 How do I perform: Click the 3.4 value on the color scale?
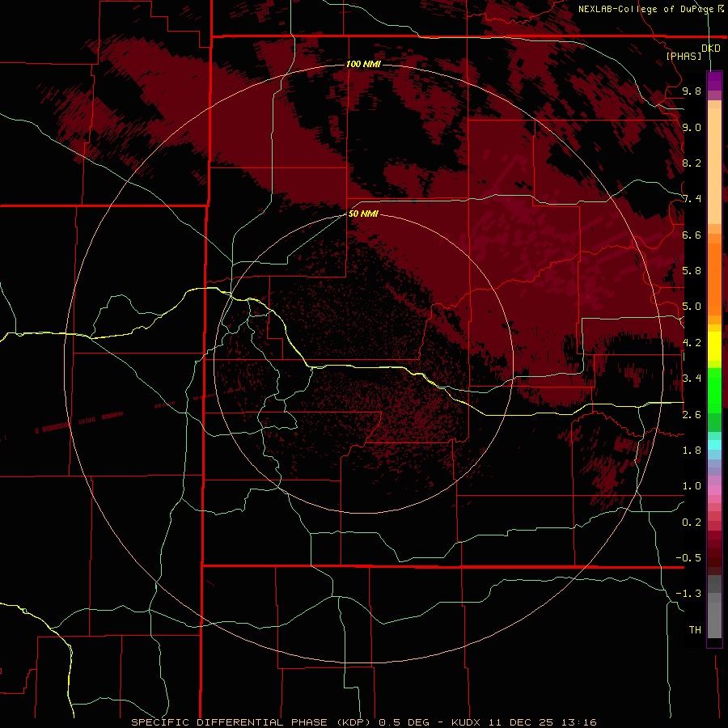[692, 379]
